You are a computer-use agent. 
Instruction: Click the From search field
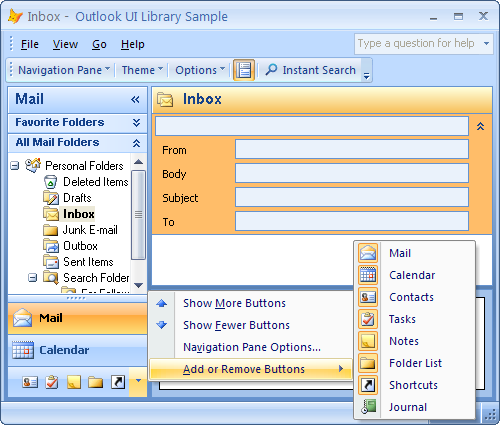point(352,149)
